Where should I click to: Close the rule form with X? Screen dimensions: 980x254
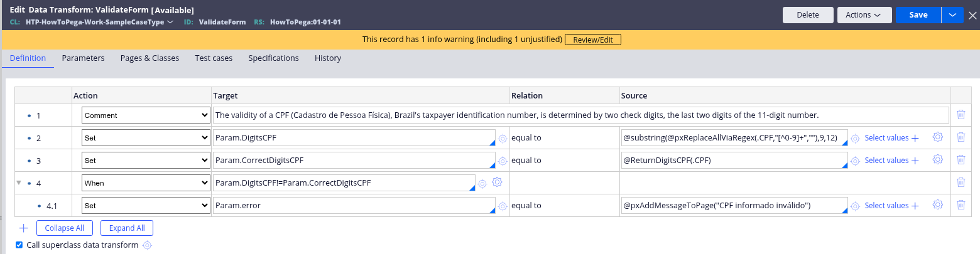(972, 15)
